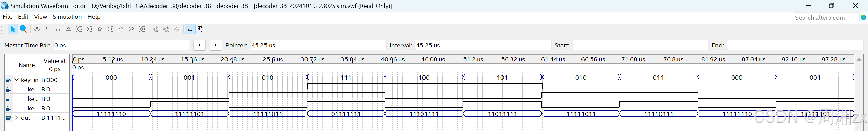Open the Simulation menu
This screenshot has height=131, width=868.
coord(67,17)
